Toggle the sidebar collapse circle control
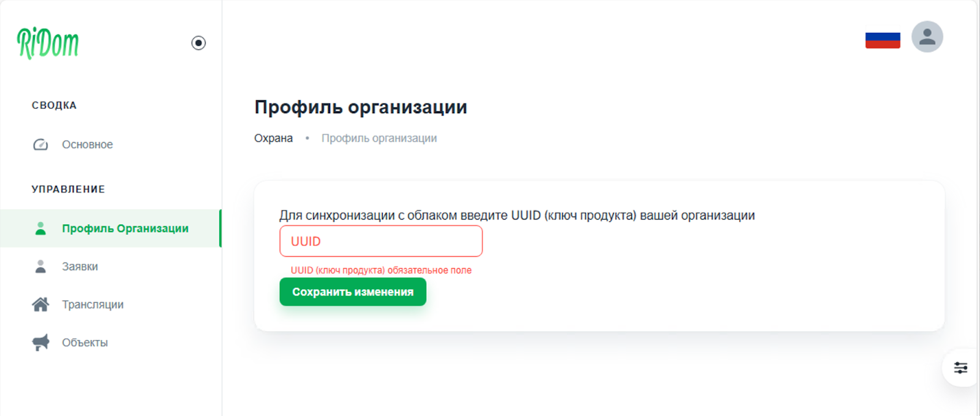 click(198, 43)
